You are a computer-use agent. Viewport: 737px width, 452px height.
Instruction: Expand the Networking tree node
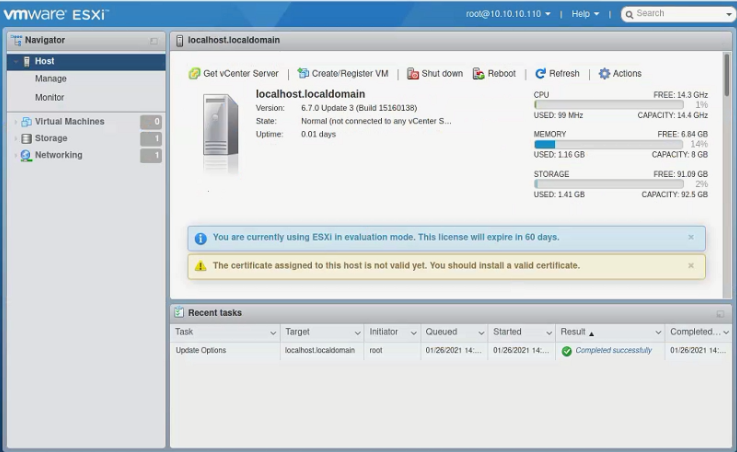click(x=16, y=156)
